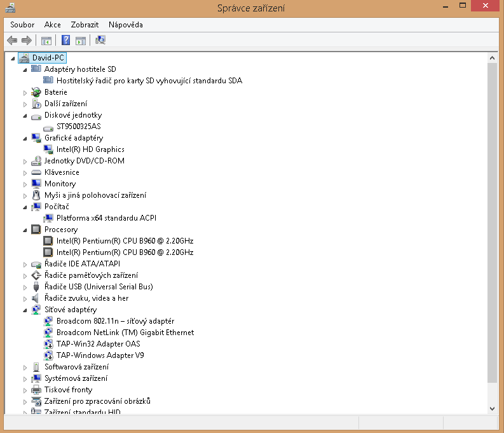
Task: Click the speaker icon for Řadiče zvuku
Action: click(x=36, y=298)
